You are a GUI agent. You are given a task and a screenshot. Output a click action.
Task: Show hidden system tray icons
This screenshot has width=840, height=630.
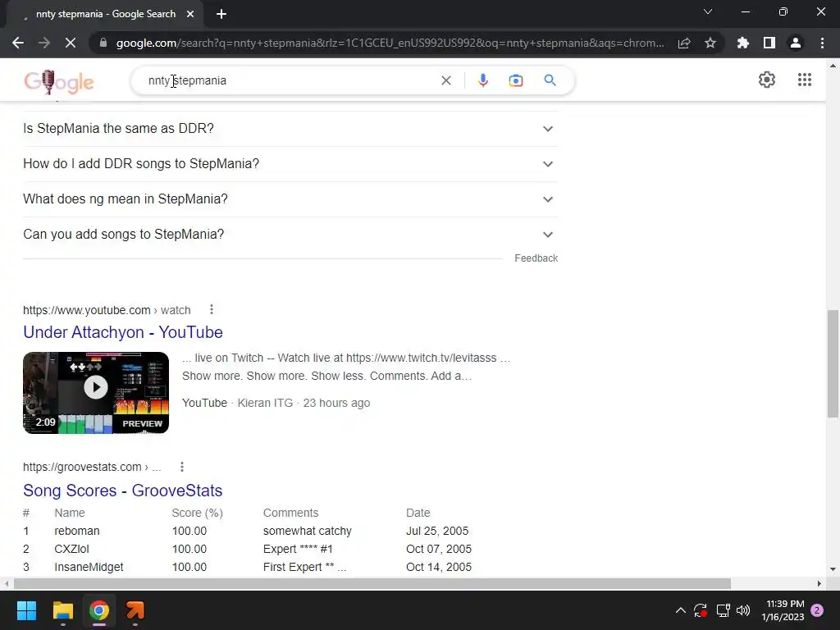[680, 610]
